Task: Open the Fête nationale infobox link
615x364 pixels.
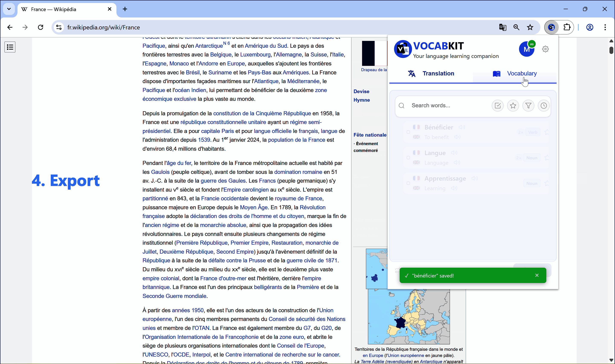Action: [370, 135]
